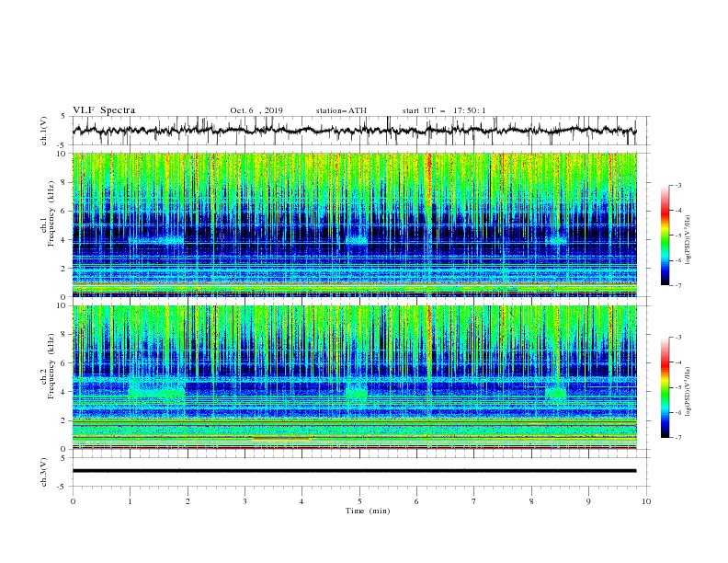The width and height of the screenshot is (728, 563).
Task: Click the "-3" tick on the ch.1 color bar
Action: click(677, 185)
